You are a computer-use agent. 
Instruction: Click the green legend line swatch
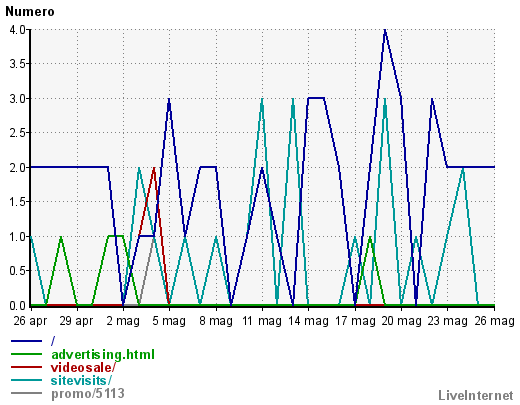[x=27, y=354]
